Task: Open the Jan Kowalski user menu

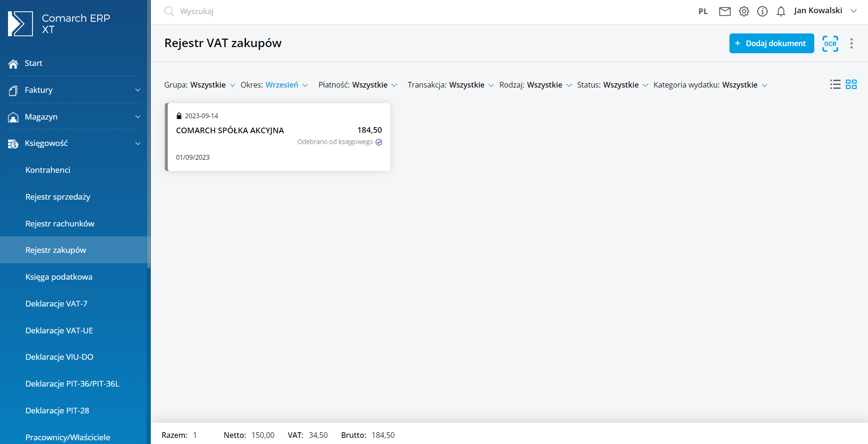Action: pos(825,11)
